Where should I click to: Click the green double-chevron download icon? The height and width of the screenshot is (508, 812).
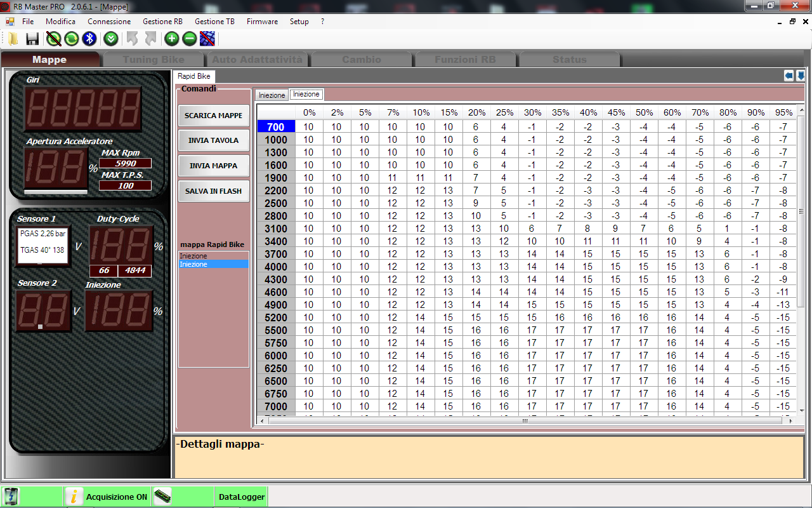pyautogui.click(x=111, y=39)
